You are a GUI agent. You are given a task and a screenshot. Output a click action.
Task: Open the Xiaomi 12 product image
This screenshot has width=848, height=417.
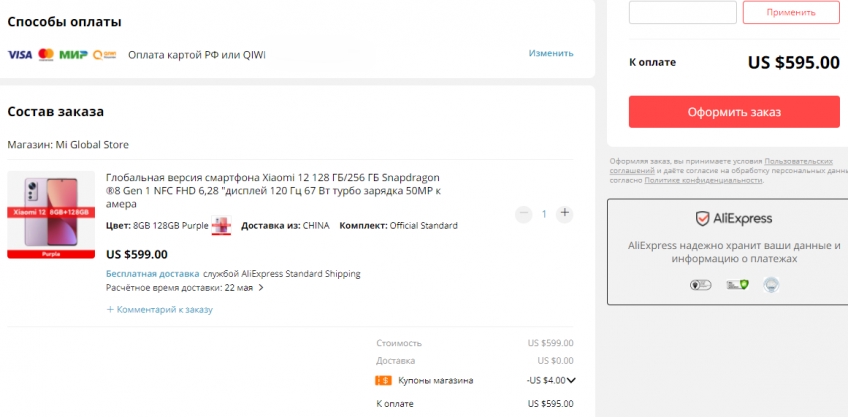(51, 215)
